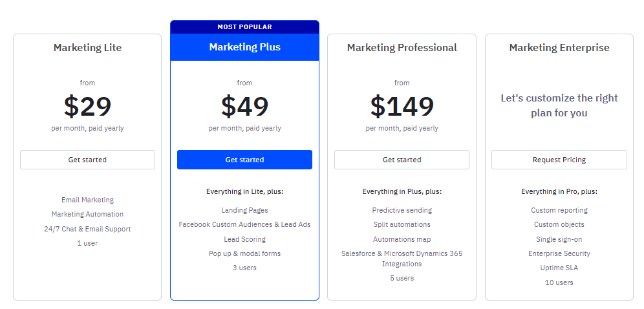Click the Predictive sending feature

coord(402,210)
